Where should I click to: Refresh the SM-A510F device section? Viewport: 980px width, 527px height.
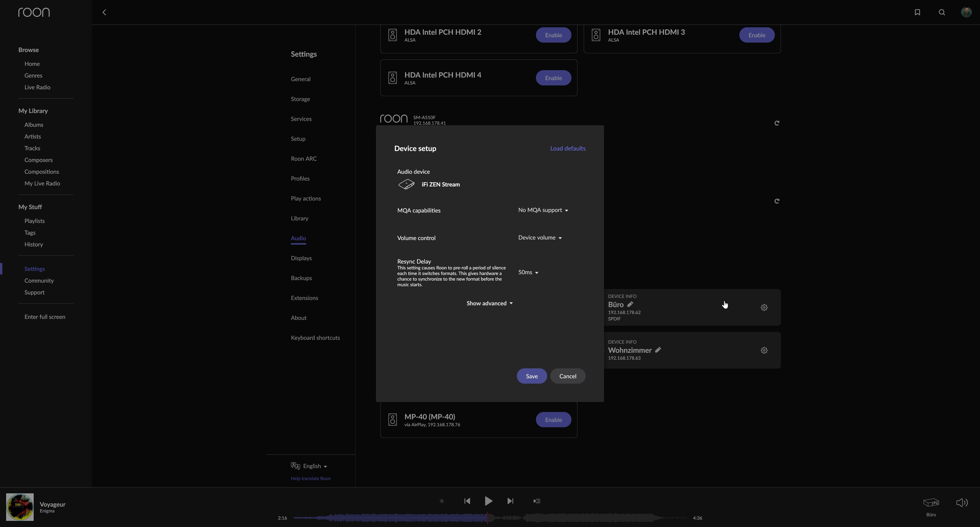coord(777,123)
